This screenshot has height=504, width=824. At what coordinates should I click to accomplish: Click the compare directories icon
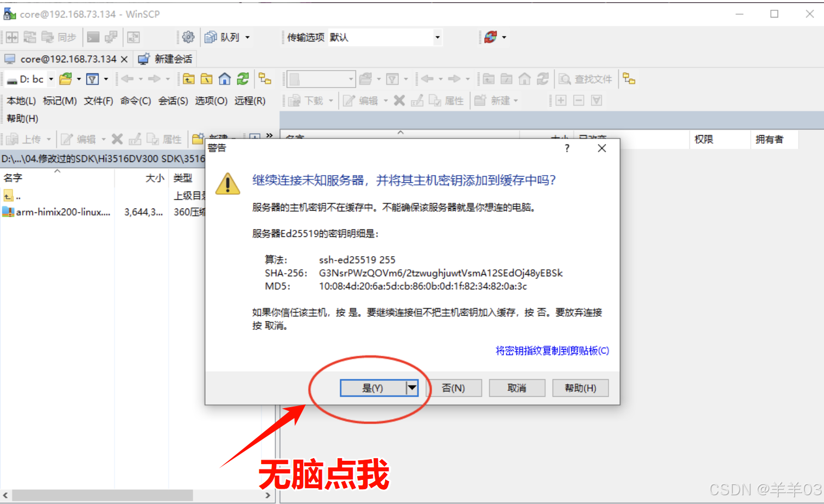12,37
